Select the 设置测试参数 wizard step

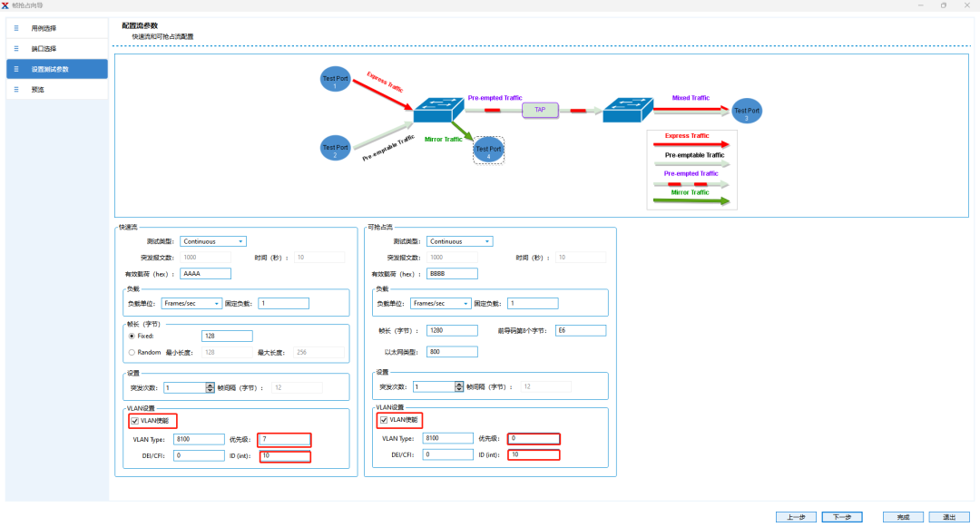[57, 69]
